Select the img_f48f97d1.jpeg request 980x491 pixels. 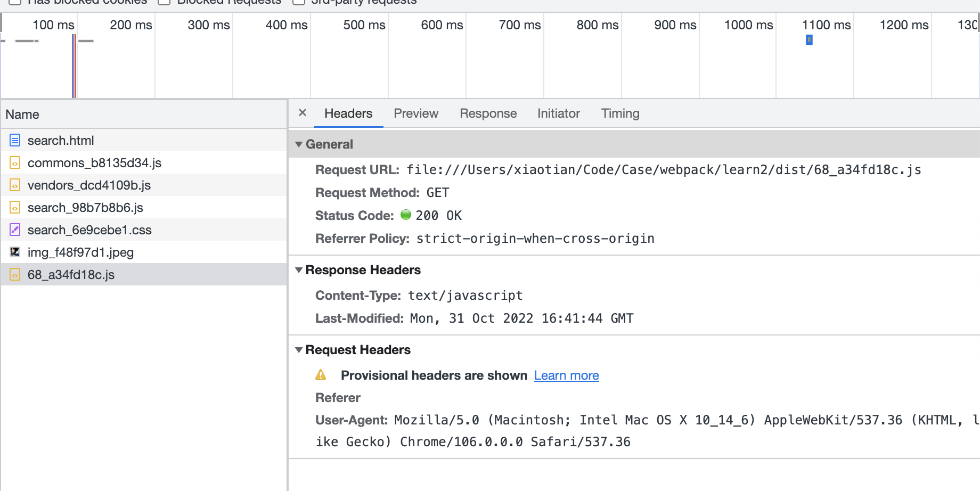144,252
